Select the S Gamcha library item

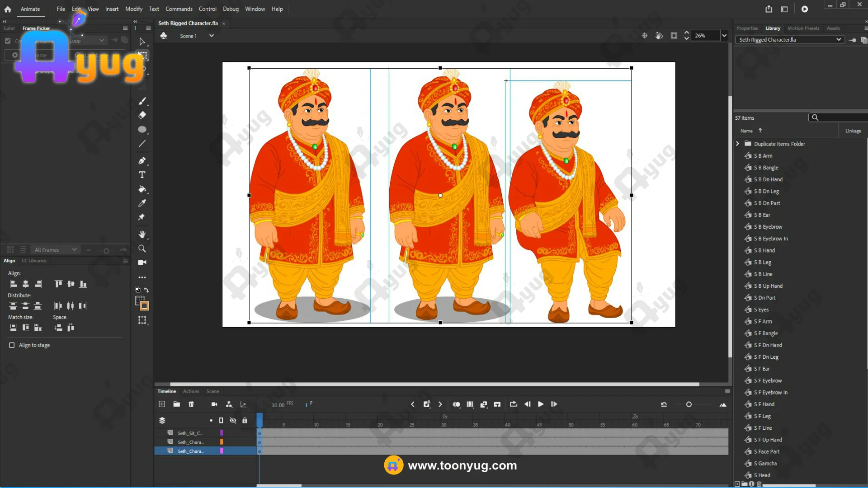[765, 463]
